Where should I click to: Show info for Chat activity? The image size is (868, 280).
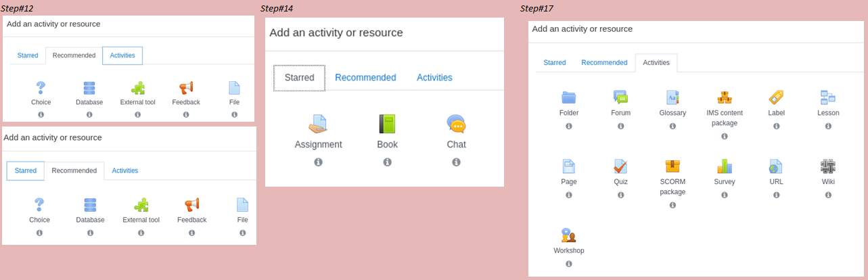tap(456, 162)
